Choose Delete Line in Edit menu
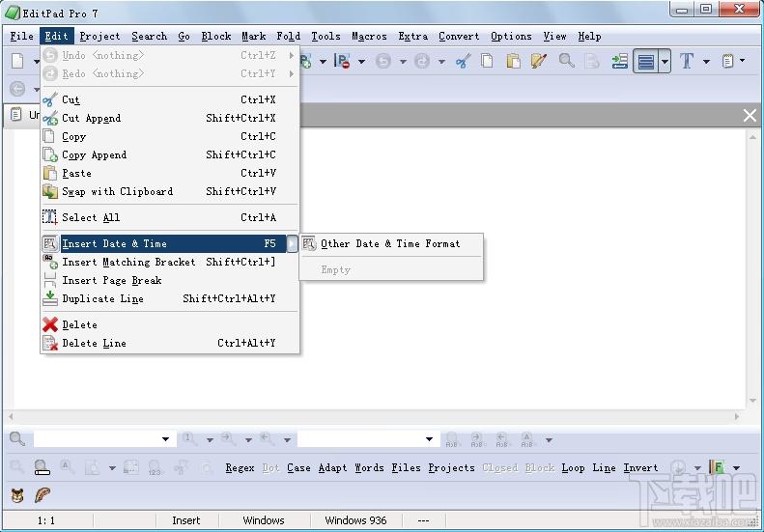764x532 pixels. pyautogui.click(x=170, y=343)
